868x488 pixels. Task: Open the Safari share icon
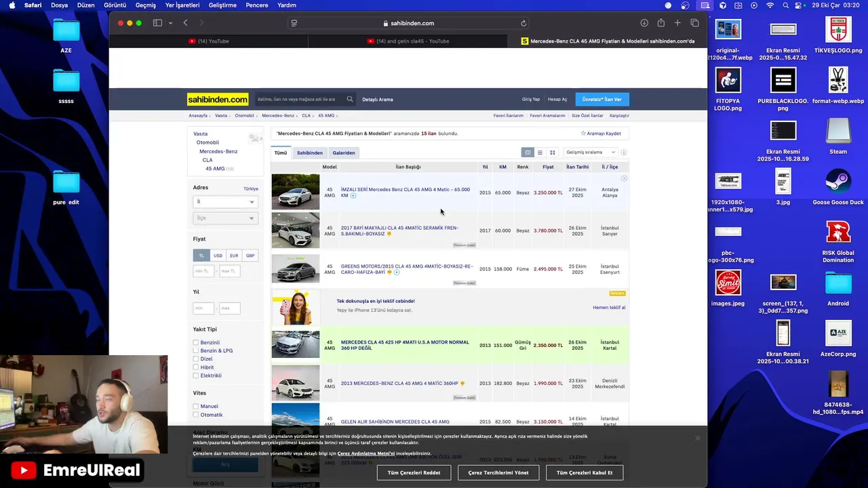[x=660, y=23]
